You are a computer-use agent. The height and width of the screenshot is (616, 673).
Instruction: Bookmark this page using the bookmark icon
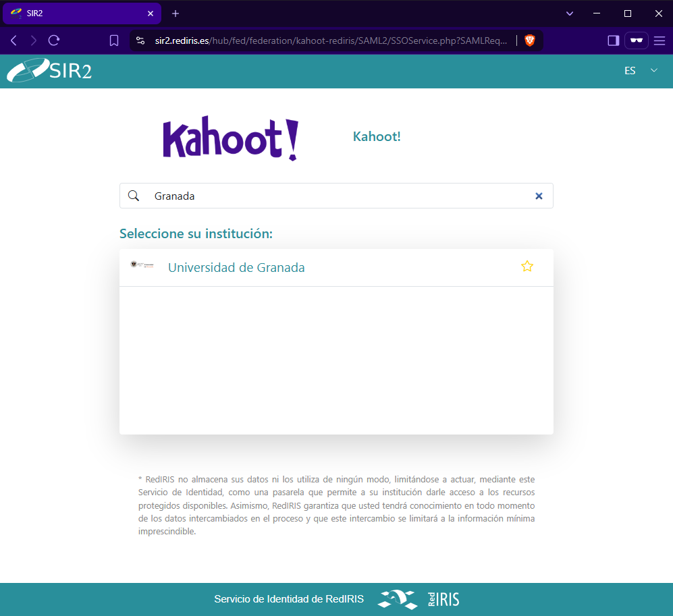click(113, 40)
